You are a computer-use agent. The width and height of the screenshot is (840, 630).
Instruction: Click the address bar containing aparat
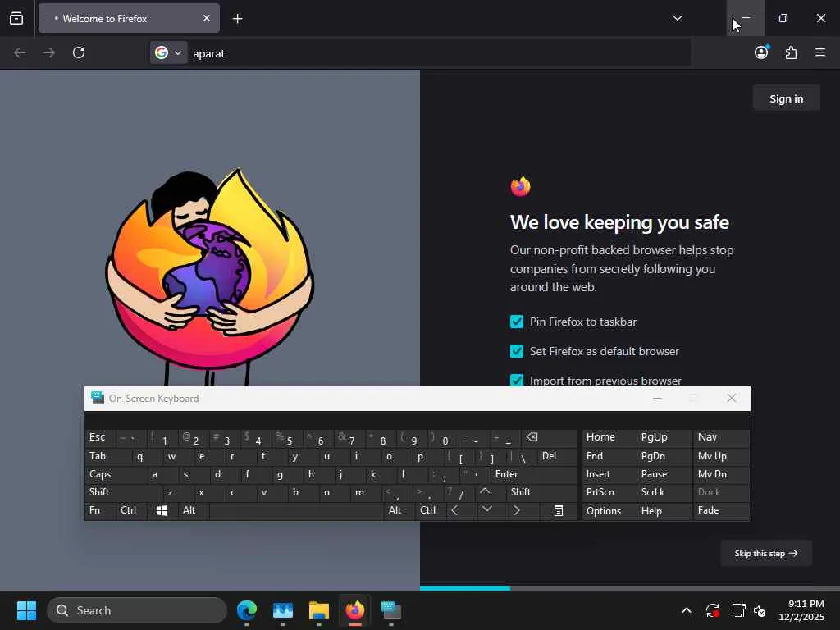click(421, 53)
